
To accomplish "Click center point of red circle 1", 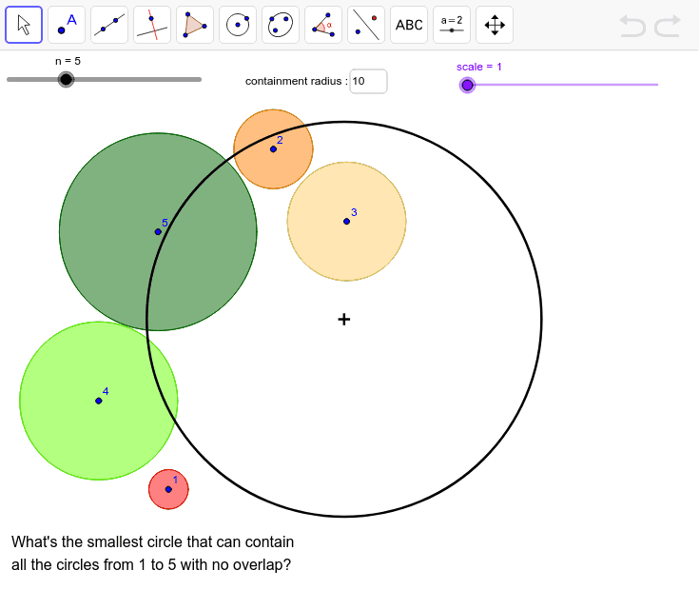I will (x=168, y=489).
